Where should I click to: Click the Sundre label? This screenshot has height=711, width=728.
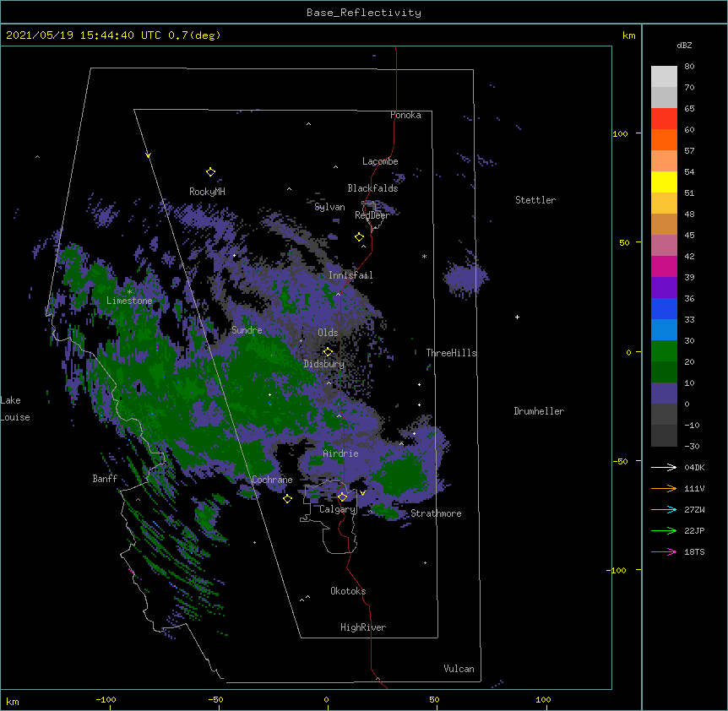click(247, 330)
